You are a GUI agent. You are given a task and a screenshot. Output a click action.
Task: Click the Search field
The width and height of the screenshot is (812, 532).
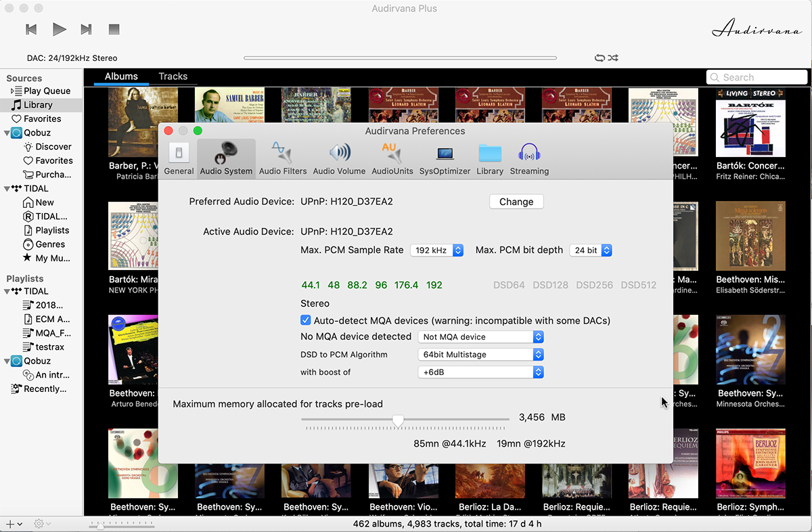click(757, 77)
